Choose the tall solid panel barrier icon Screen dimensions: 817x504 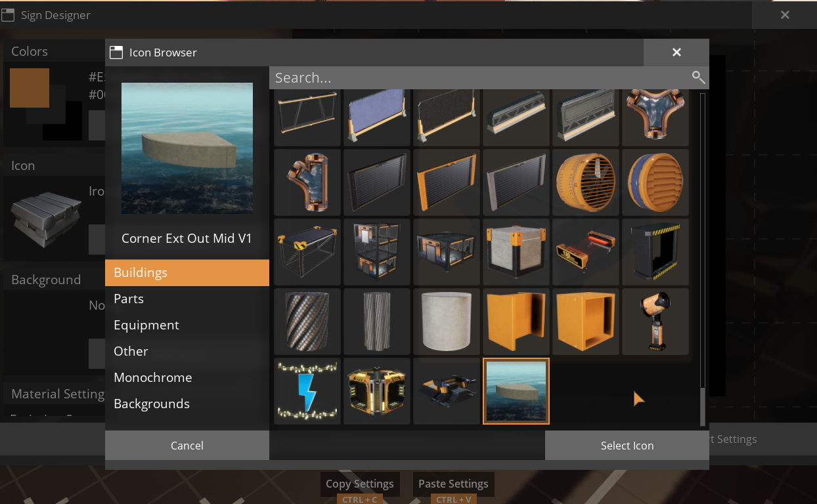coord(586,117)
